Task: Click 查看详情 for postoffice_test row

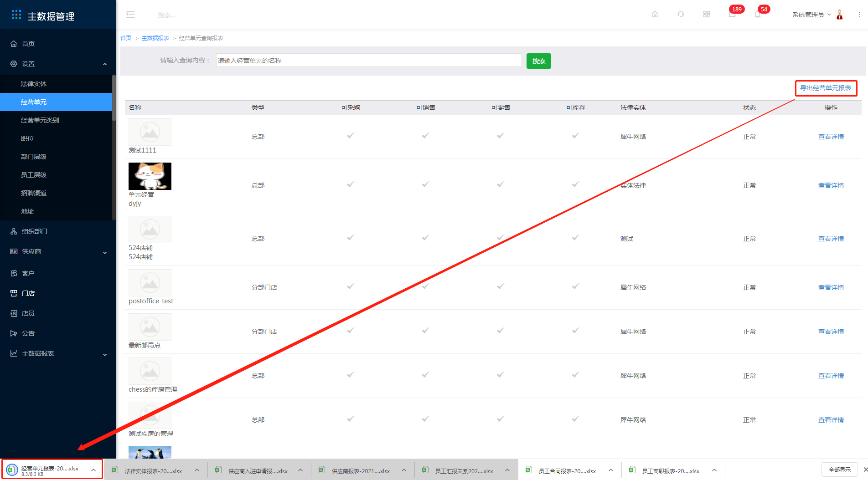Action: 831,287
